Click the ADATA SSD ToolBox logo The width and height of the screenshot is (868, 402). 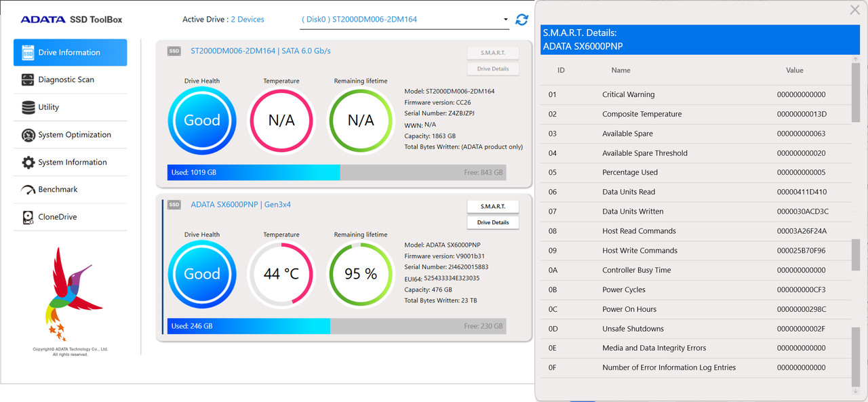[71, 20]
